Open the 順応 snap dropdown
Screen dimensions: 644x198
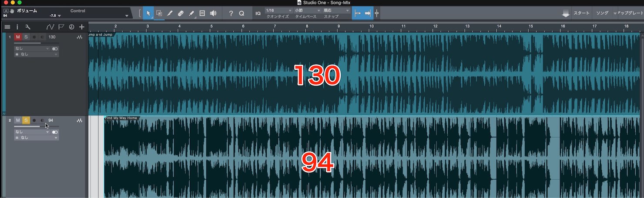pos(336,10)
